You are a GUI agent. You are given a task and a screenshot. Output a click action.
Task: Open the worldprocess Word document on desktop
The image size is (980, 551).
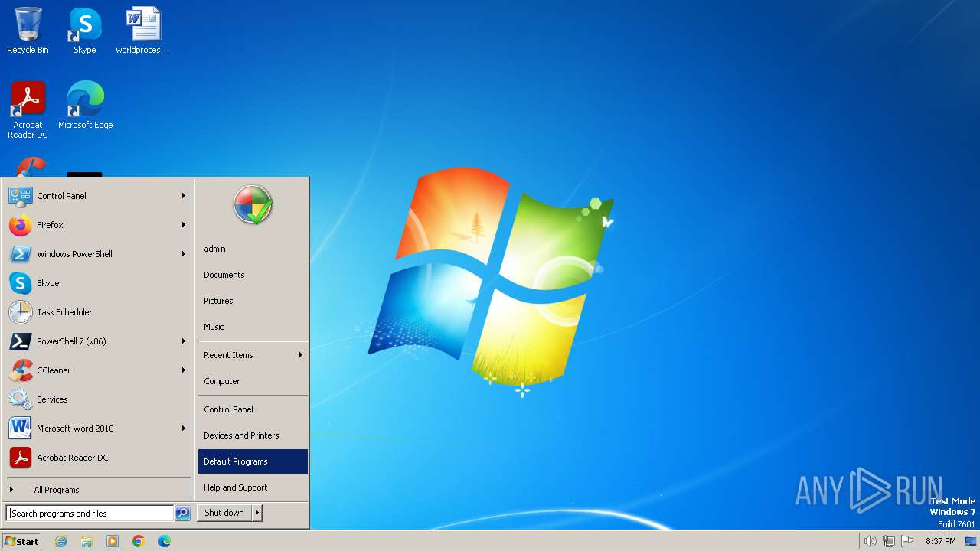[x=142, y=31]
